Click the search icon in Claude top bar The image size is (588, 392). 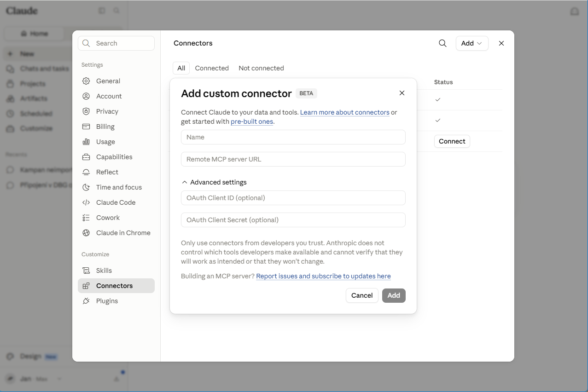click(116, 11)
